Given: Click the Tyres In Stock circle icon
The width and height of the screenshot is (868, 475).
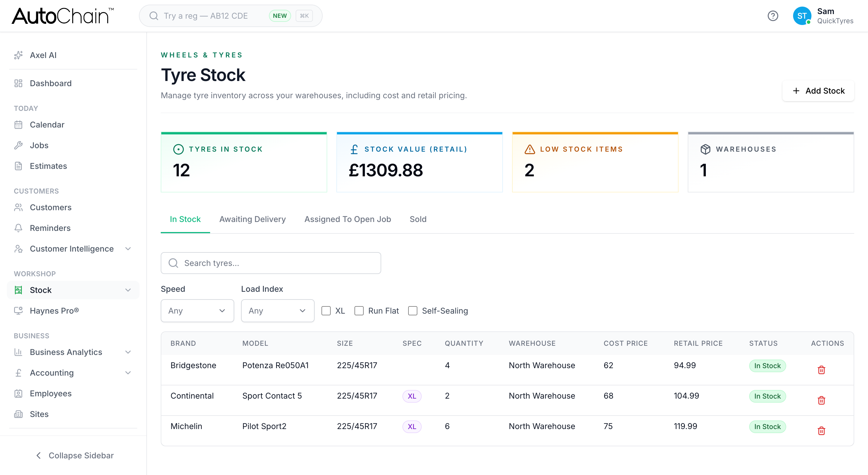Looking at the screenshot, I should (178, 149).
